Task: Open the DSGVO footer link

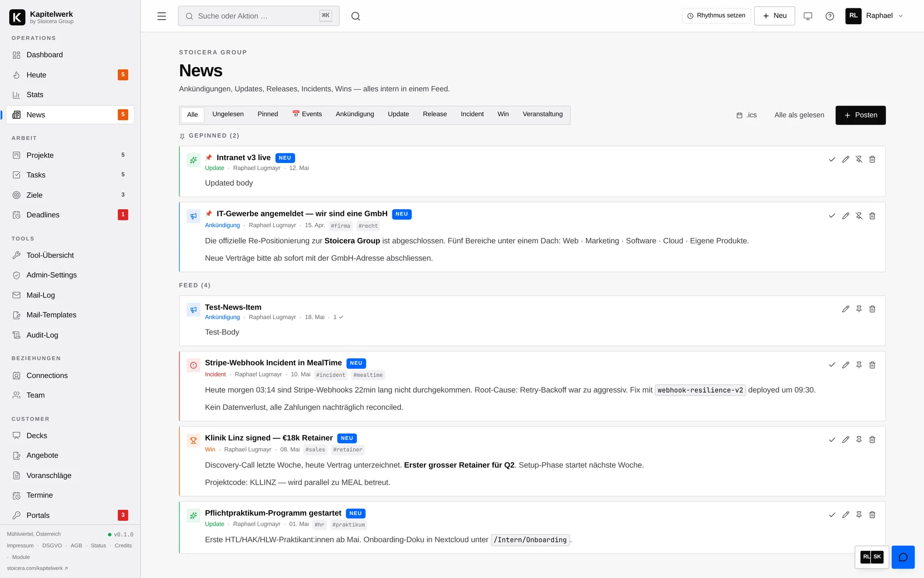Action: pyautogui.click(x=52, y=546)
